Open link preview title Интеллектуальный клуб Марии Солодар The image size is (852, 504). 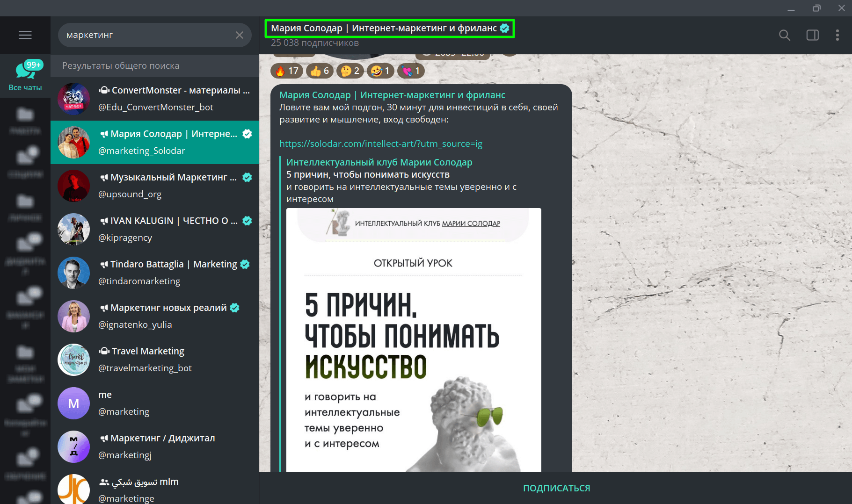click(x=379, y=162)
